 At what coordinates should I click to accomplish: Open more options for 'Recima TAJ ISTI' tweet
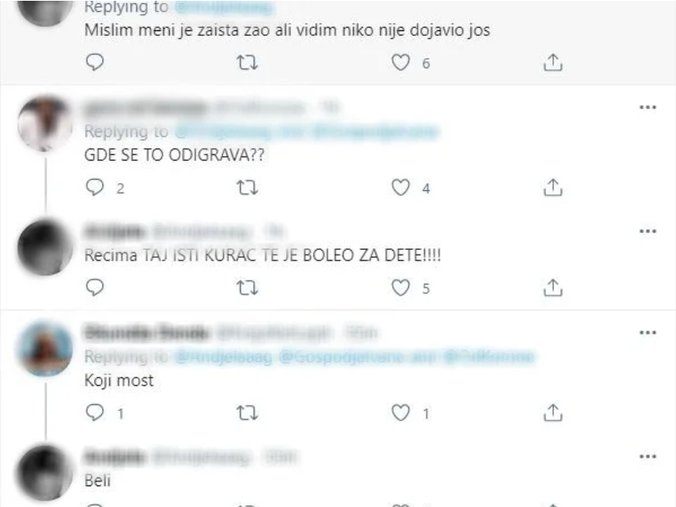(x=648, y=232)
